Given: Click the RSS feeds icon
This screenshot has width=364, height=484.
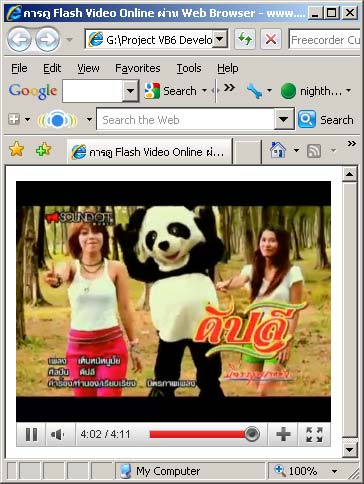Looking at the screenshot, I should point(314,151).
